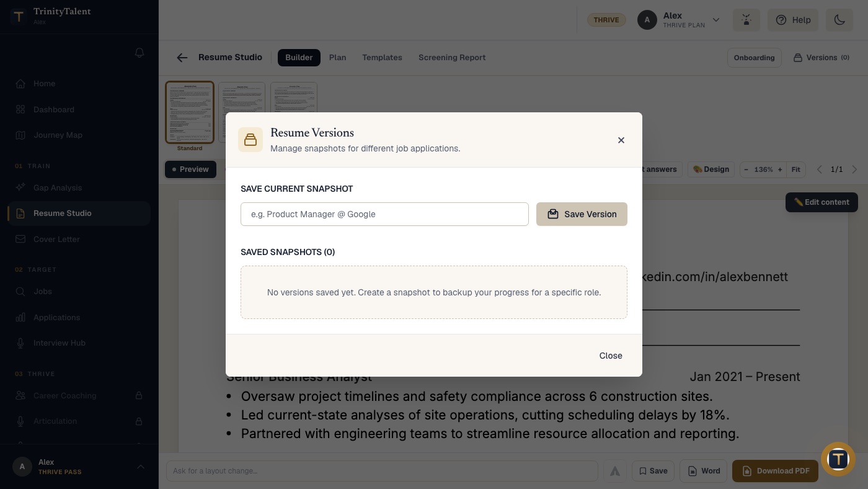868x489 pixels.
Task: Go back using the arrow beside Resume Studio
Action: click(x=182, y=58)
